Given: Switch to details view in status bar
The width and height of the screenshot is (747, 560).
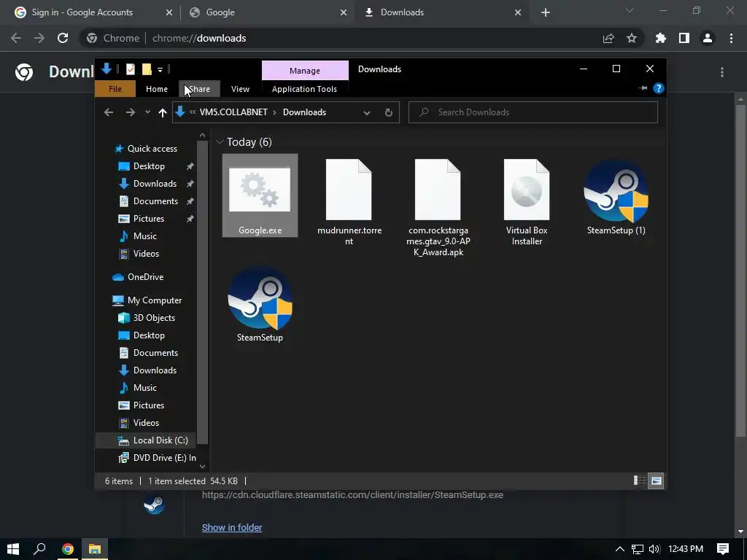Looking at the screenshot, I should coord(639,481).
